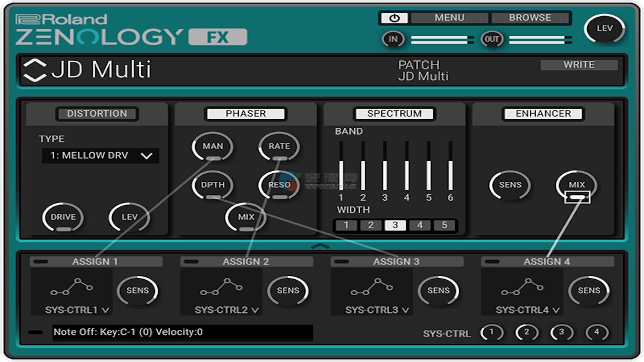The width and height of the screenshot is (644, 362).
Task: Click the phaser MIX knob
Action: pos(246,217)
